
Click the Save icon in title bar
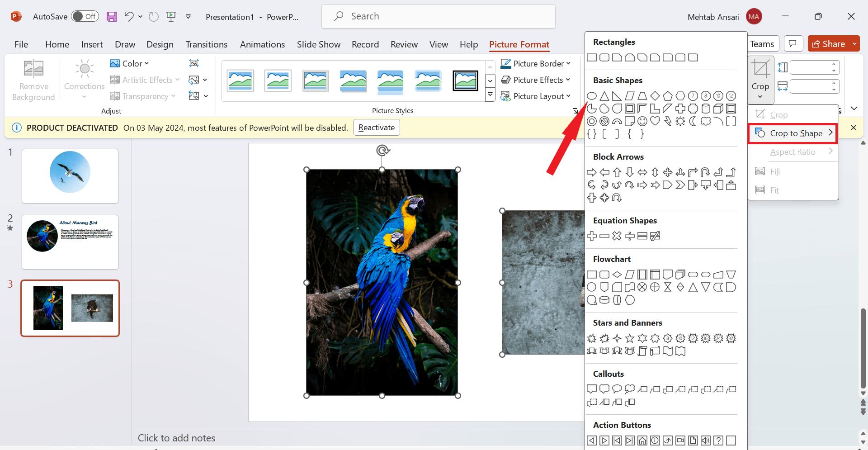point(111,17)
